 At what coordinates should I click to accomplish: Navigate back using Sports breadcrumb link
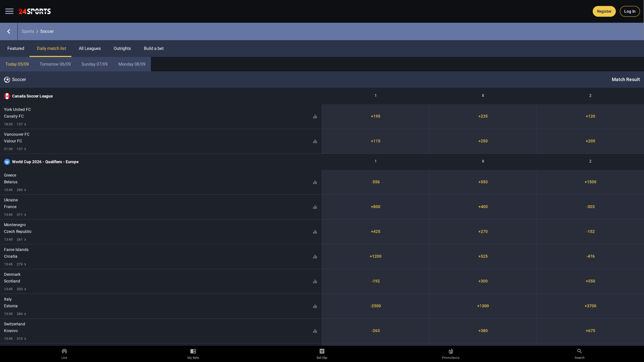tap(28, 31)
